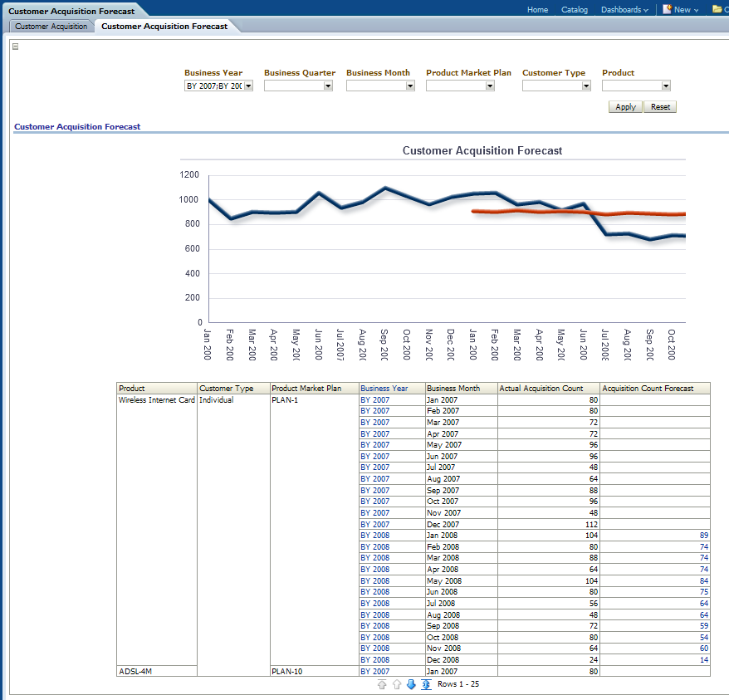Open the Business Year dropdown
This screenshot has height=700, width=729.
pyautogui.click(x=247, y=86)
